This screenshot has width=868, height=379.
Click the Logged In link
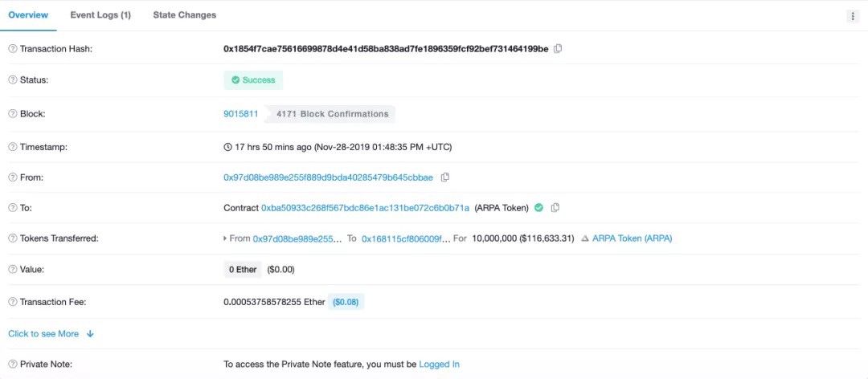coord(439,364)
